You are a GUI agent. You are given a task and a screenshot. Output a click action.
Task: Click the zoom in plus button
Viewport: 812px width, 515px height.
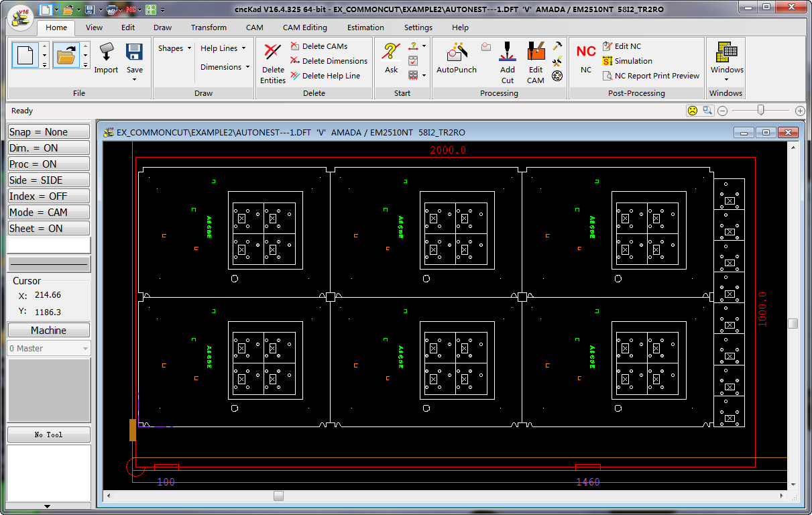800,111
